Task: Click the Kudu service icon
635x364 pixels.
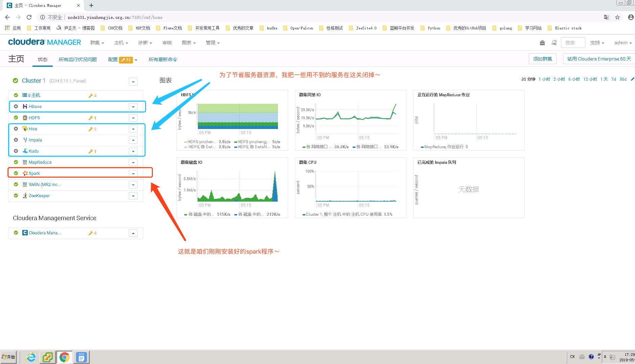Action: tap(25, 151)
